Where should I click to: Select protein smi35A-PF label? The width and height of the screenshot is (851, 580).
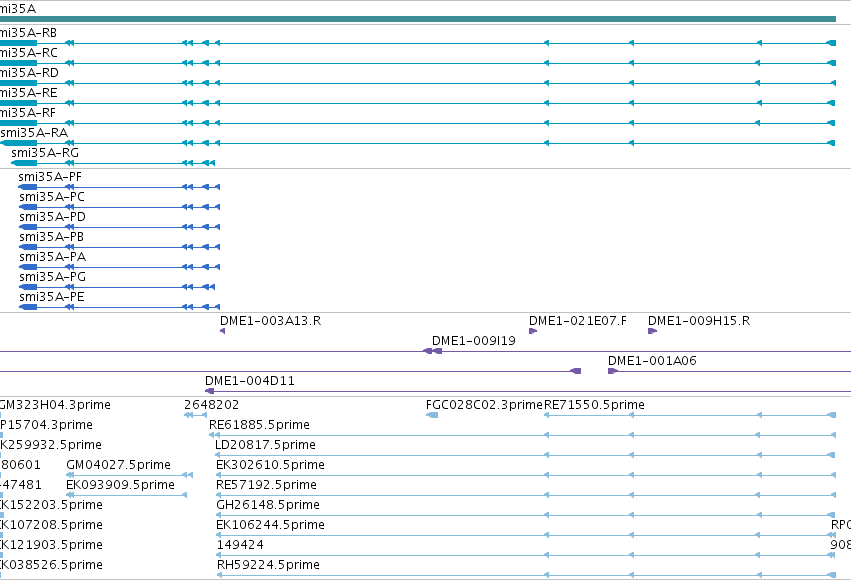(50, 177)
